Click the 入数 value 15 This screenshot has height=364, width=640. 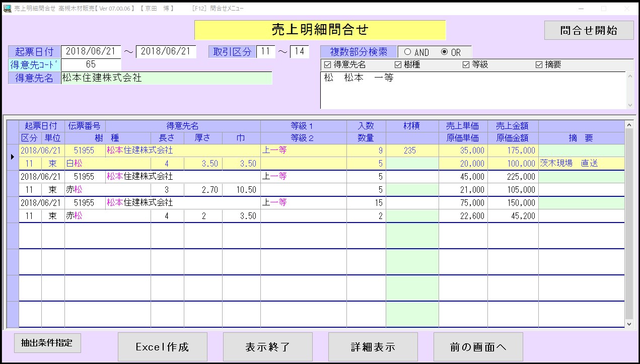366,203
